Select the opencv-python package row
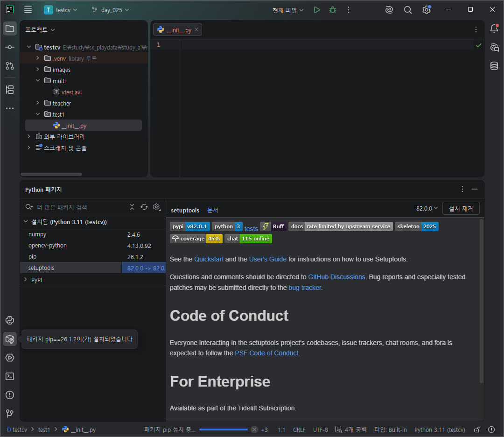The height and width of the screenshot is (437, 504). point(92,246)
